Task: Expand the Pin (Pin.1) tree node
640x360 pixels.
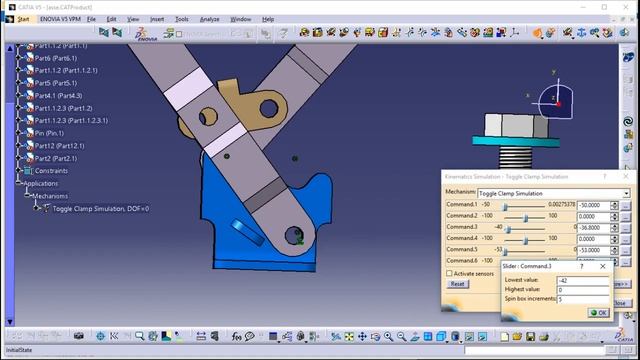Action: coord(18,133)
